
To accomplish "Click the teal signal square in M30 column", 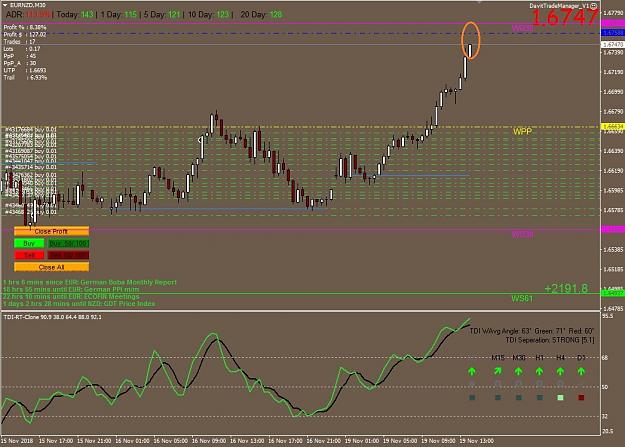I will point(519,398).
